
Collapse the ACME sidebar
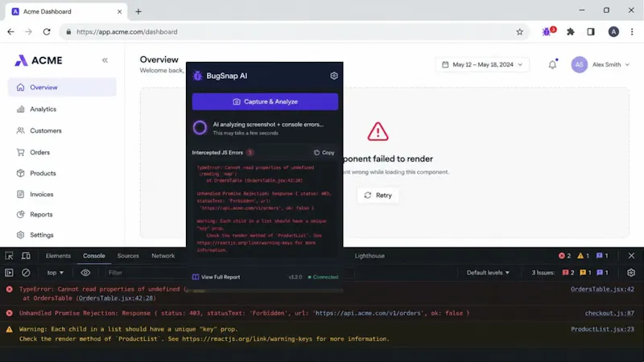105,60
